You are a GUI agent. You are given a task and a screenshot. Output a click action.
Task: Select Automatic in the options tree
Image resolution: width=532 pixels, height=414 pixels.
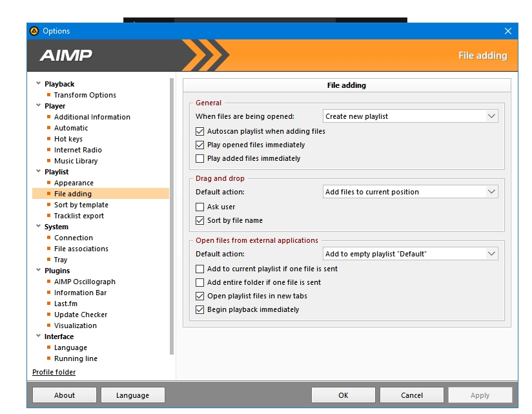pos(71,128)
